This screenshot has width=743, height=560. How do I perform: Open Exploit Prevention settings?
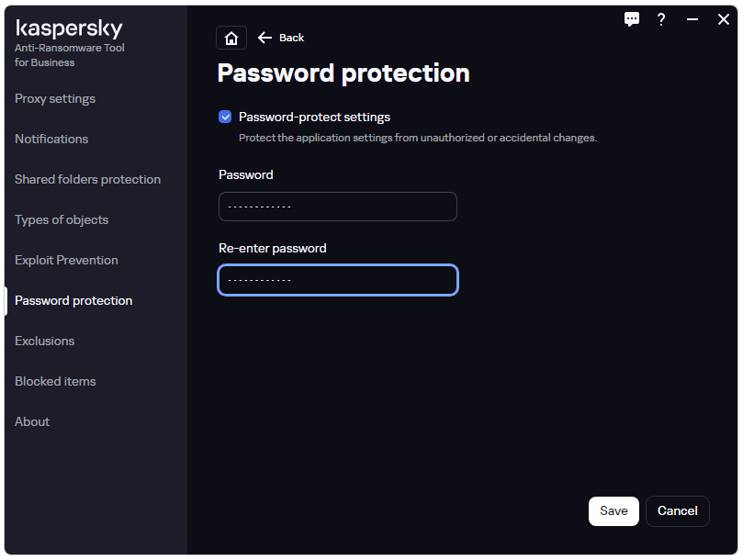(x=66, y=260)
